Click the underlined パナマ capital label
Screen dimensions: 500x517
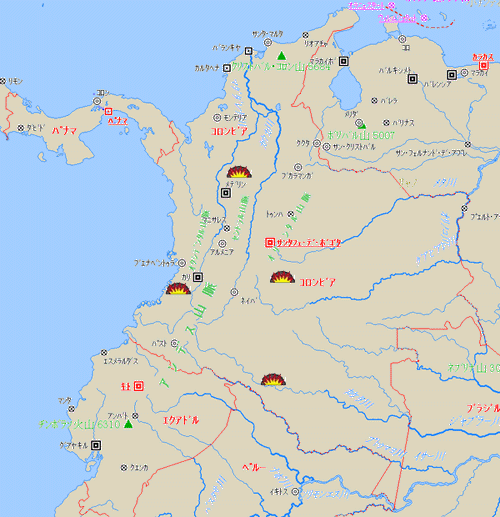click(118, 121)
